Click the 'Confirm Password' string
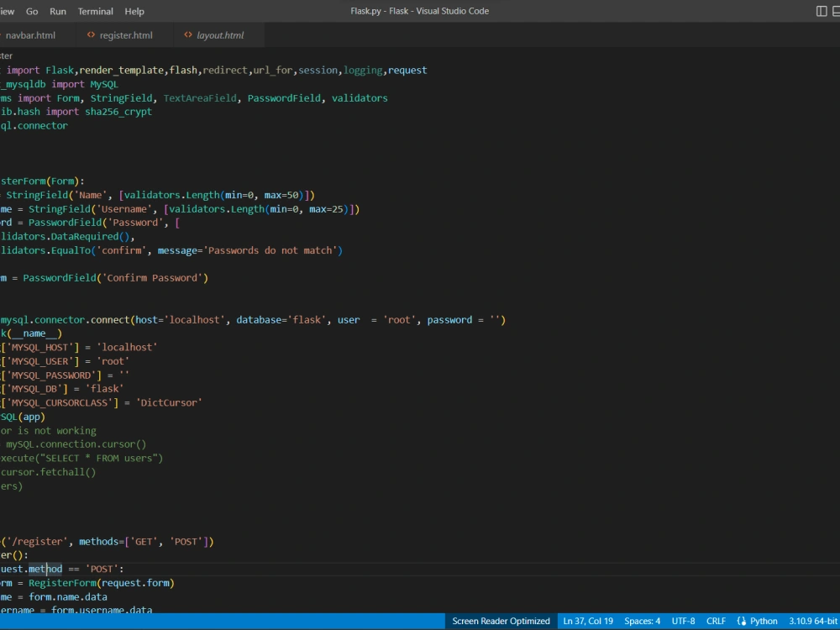 pyautogui.click(x=152, y=277)
